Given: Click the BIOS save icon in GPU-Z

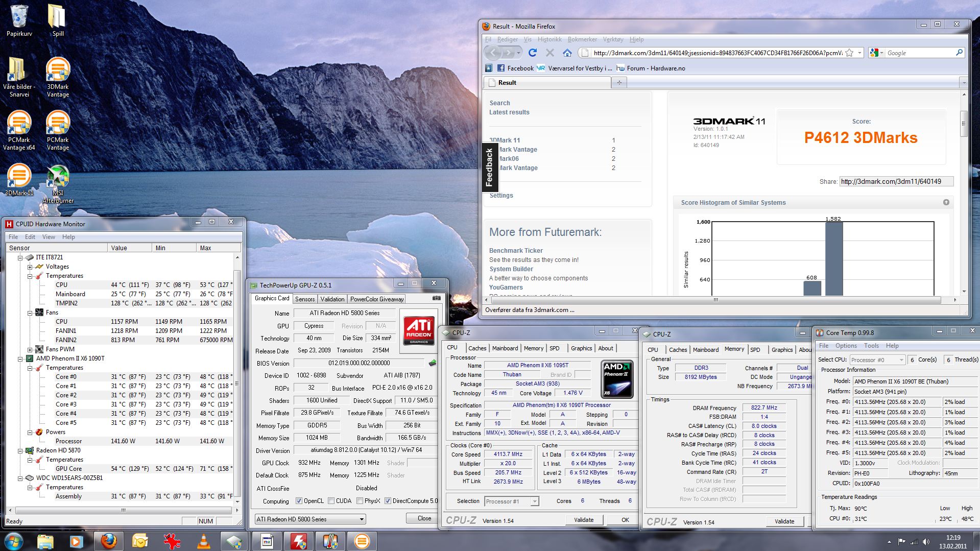Looking at the screenshot, I should [x=433, y=363].
